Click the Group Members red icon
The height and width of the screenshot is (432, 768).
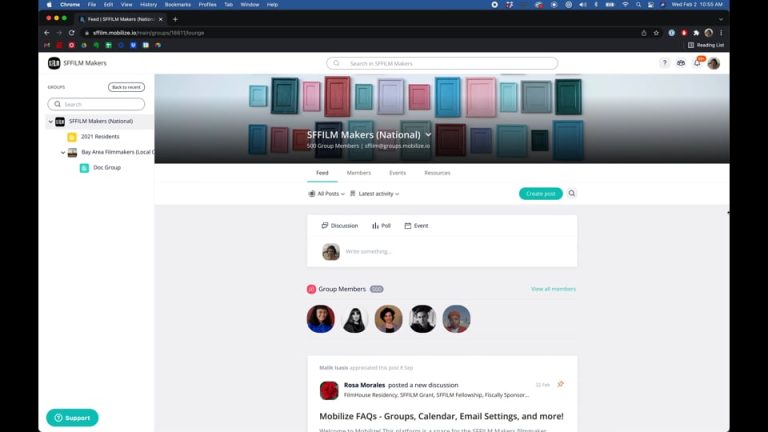[x=312, y=289]
